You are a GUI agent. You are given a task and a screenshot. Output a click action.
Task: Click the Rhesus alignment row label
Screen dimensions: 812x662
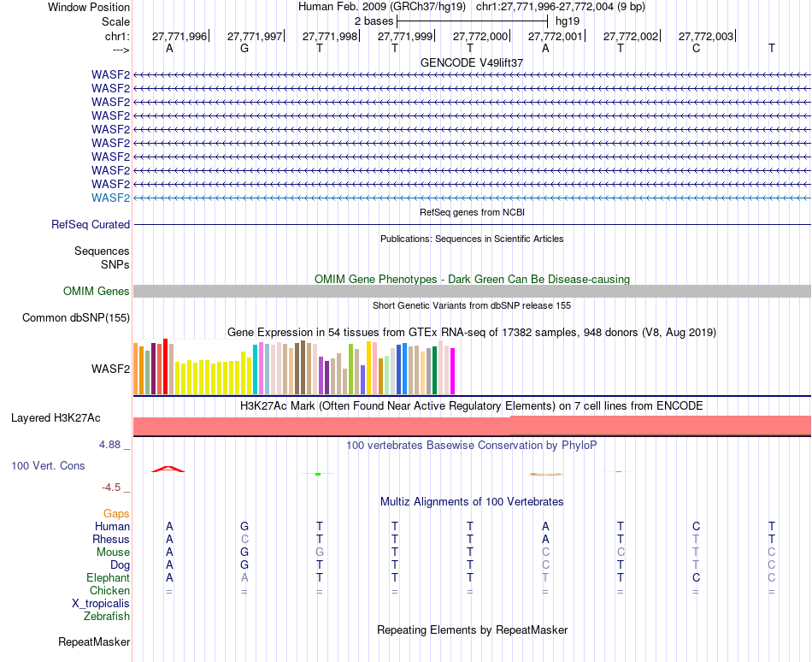pyautogui.click(x=111, y=540)
